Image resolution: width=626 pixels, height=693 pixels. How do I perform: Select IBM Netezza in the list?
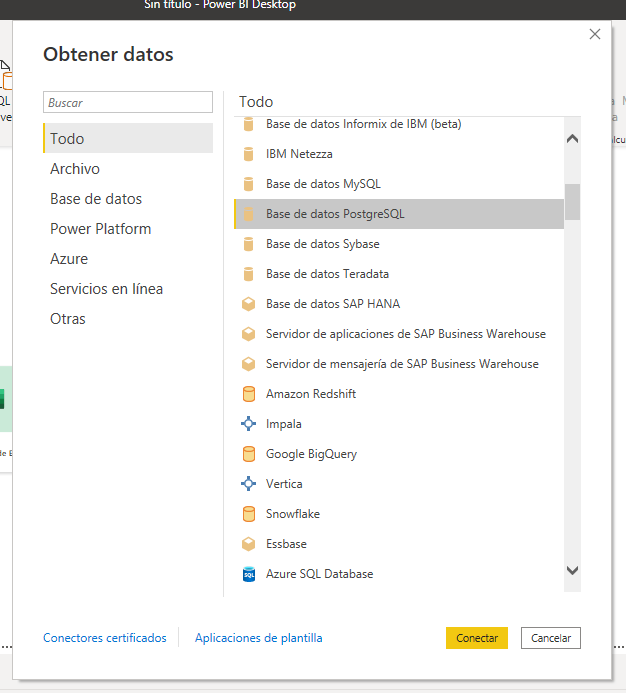pyautogui.click(x=399, y=154)
